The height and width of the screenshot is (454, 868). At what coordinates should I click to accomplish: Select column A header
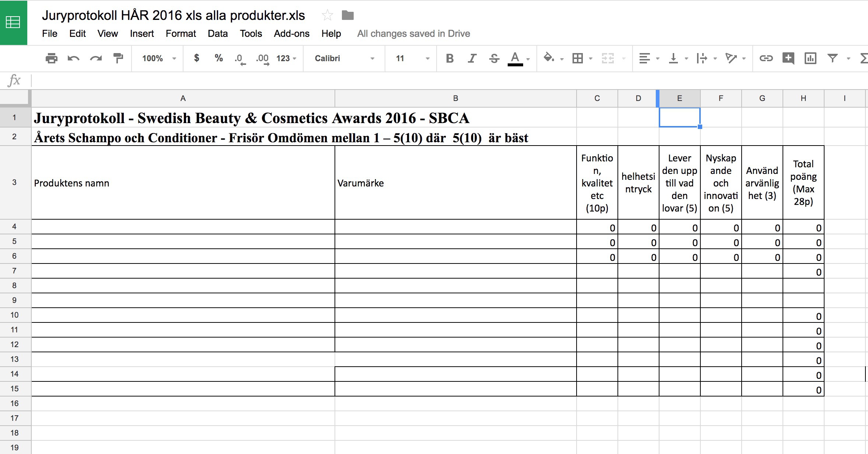pyautogui.click(x=183, y=98)
